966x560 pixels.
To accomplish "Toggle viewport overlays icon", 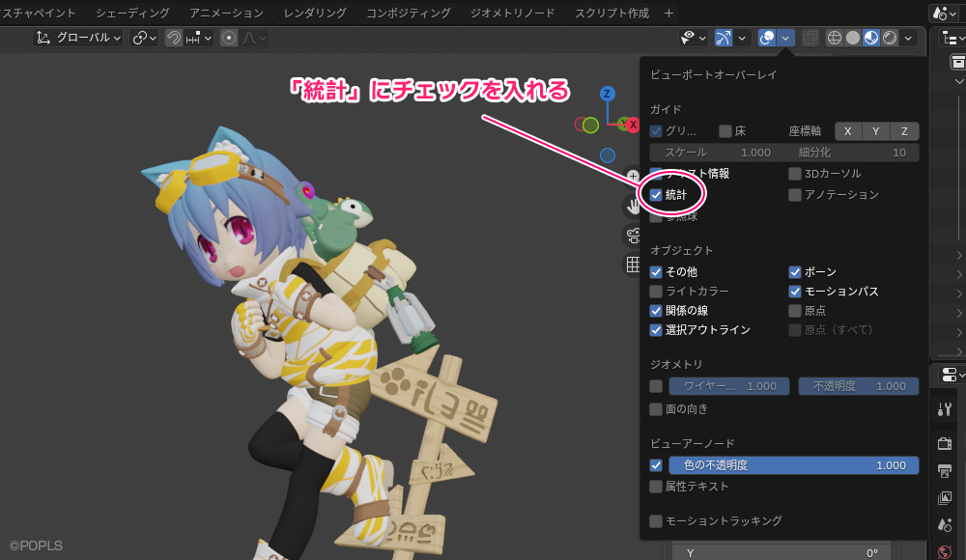I will [x=766, y=39].
